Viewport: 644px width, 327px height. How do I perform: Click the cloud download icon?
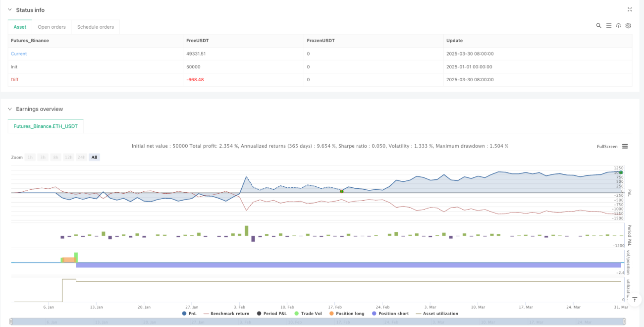click(x=618, y=26)
